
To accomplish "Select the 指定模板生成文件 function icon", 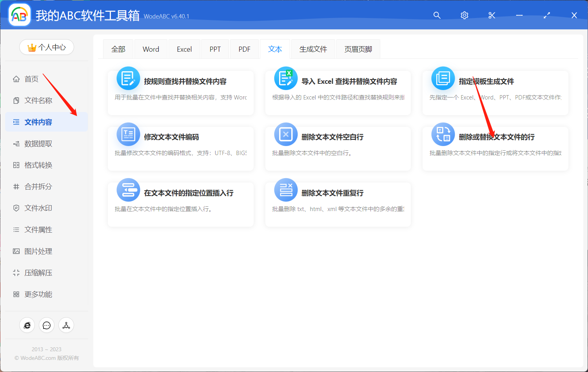I will pos(443,78).
